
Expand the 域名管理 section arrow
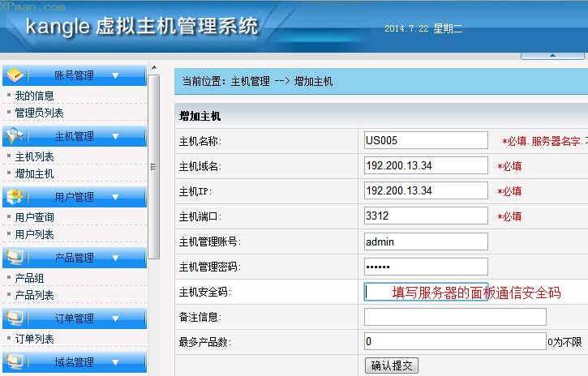click(115, 363)
